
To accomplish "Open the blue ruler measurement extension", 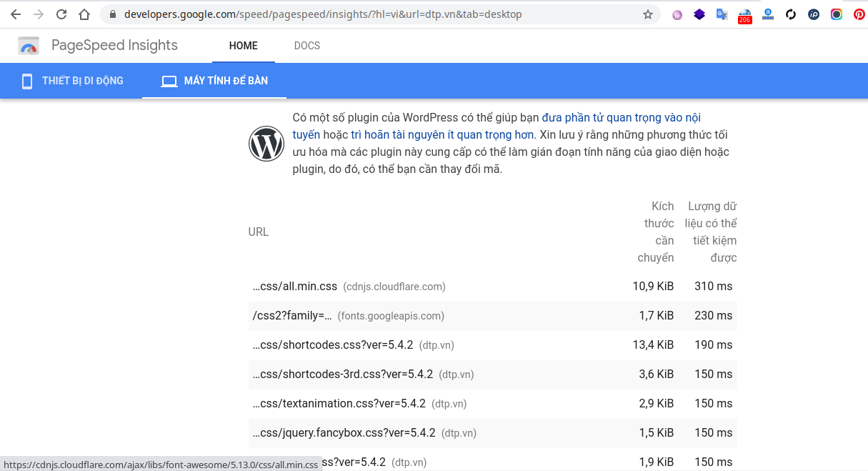I will pos(768,14).
